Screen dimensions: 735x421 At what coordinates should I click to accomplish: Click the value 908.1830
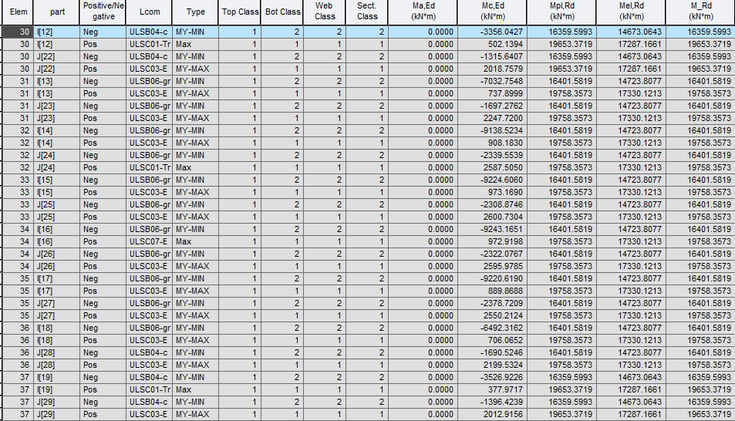pos(492,143)
